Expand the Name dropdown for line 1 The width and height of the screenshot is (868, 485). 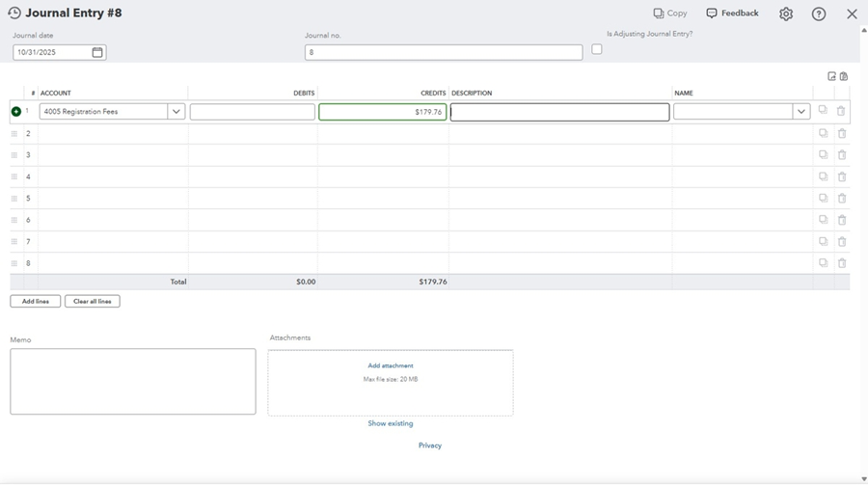800,112
